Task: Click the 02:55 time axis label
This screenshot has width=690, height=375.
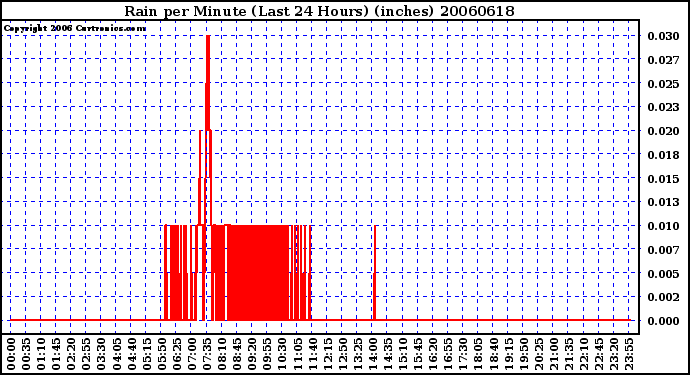Action: 86,354
